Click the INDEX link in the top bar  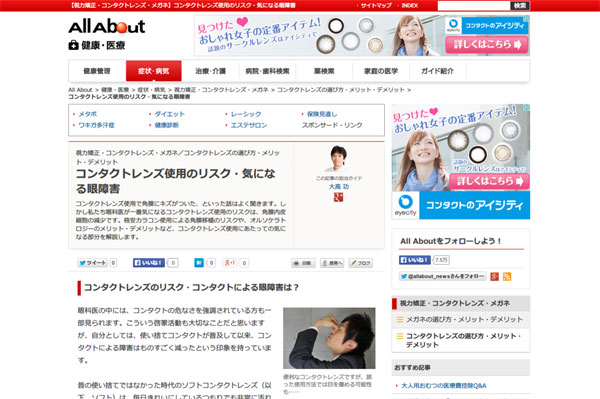[409, 5]
